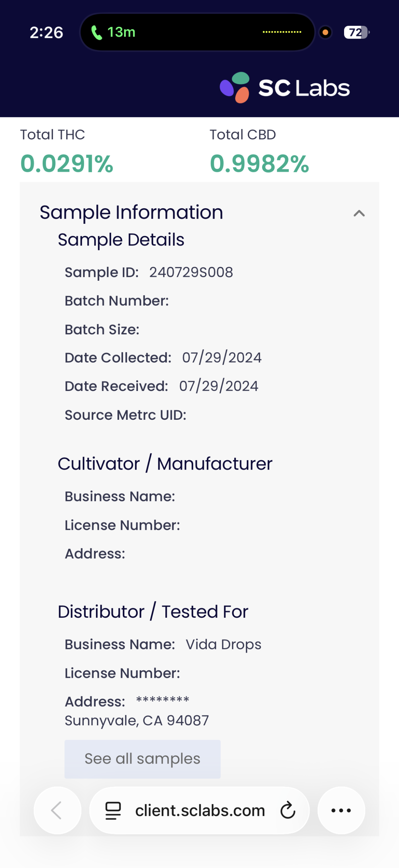Tap the 2:26 status bar clock
The image size is (399, 868).
pos(46,33)
